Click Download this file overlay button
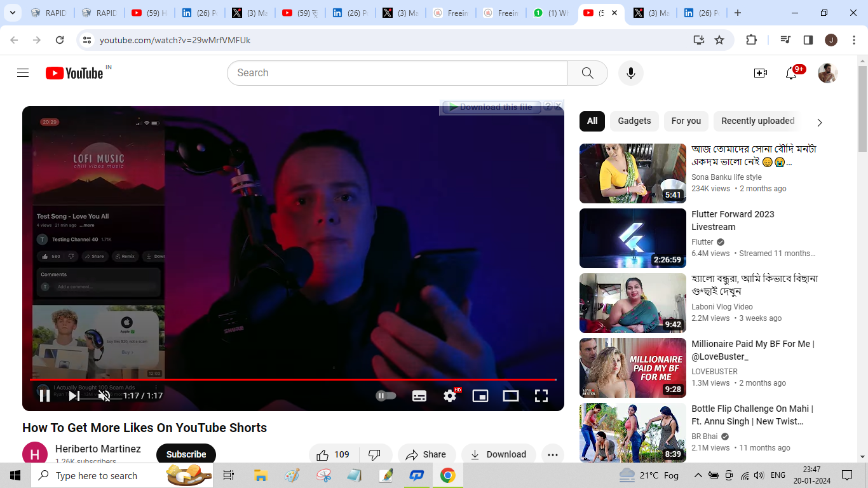Image resolution: width=868 pixels, height=488 pixels. point(492,107)
